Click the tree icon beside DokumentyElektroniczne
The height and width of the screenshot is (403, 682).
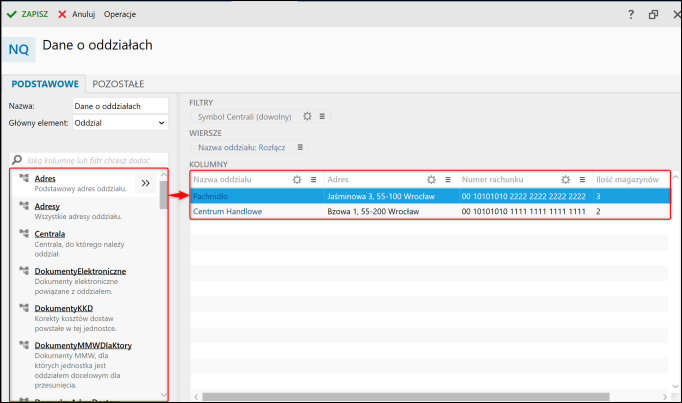click(x=24, y=270)
